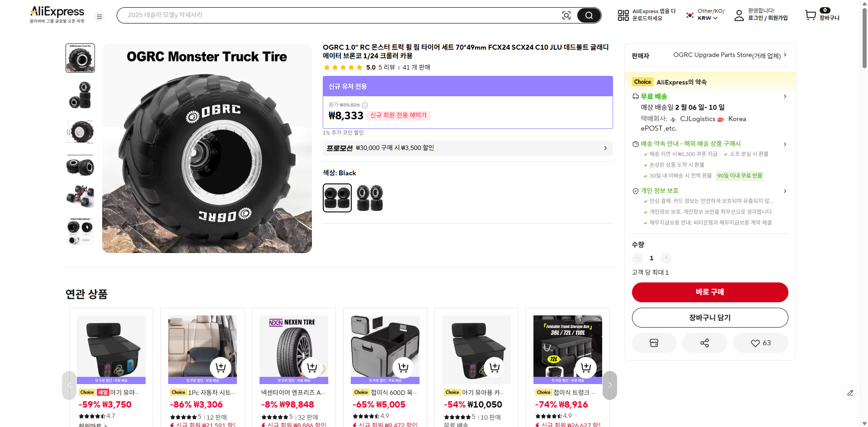Select the second tire color variant

(370, 198)
